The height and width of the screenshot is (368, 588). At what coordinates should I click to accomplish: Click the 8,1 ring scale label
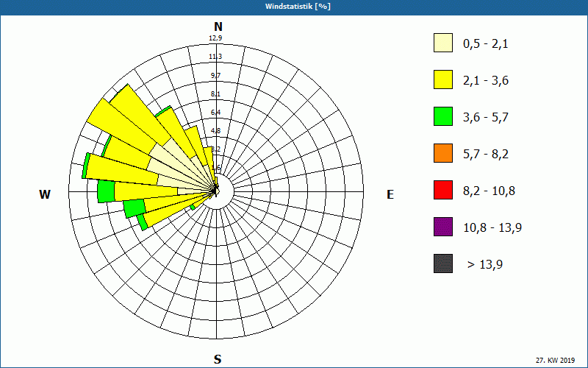(x=215, y=94)
